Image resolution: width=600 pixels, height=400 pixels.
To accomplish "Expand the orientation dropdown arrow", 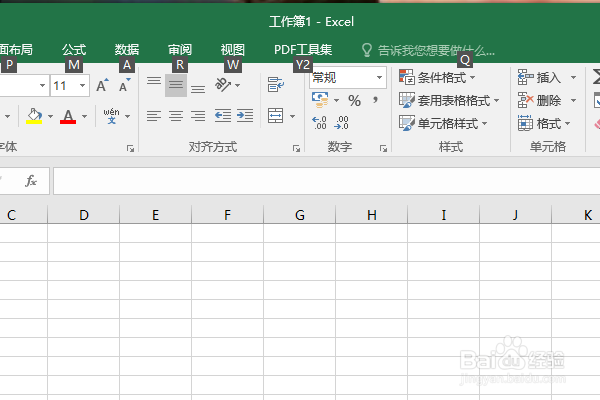I will (x=238, y=85).
